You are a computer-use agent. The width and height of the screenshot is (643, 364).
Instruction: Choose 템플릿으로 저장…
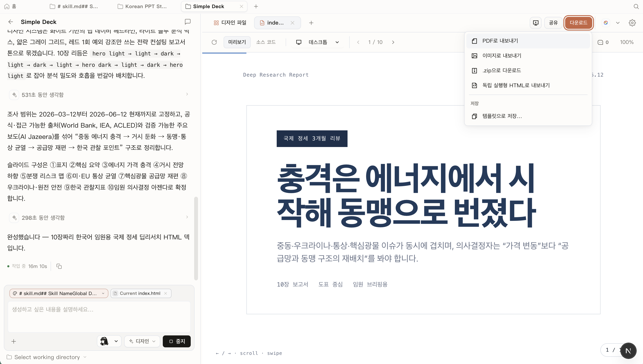(528, 116)
